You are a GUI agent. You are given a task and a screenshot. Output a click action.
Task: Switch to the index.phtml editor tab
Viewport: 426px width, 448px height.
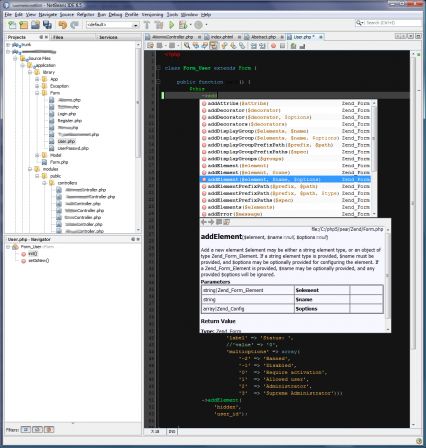222,37
